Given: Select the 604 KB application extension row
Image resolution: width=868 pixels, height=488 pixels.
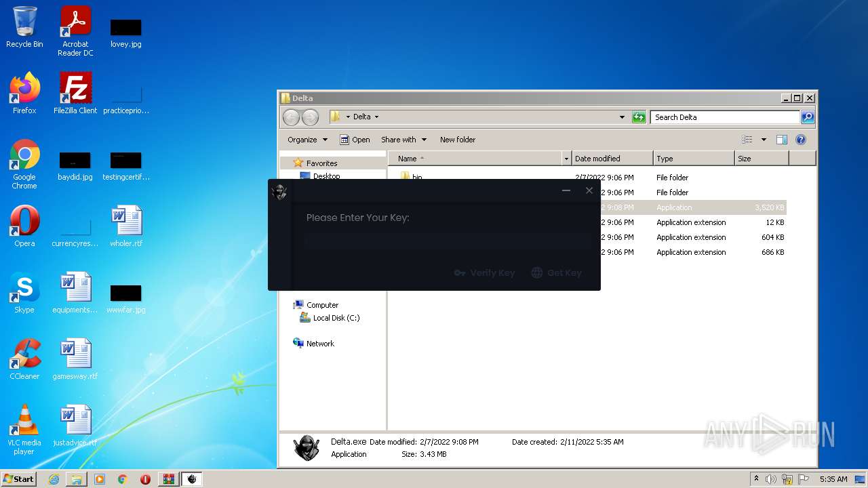Looking at the screenshot, I should point(587,237).
